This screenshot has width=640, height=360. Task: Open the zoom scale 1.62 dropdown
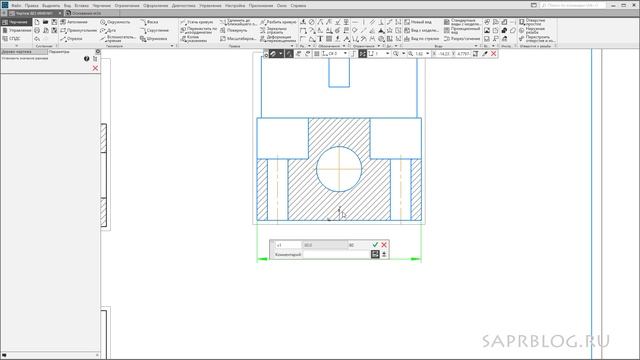(x=427, y=53)
